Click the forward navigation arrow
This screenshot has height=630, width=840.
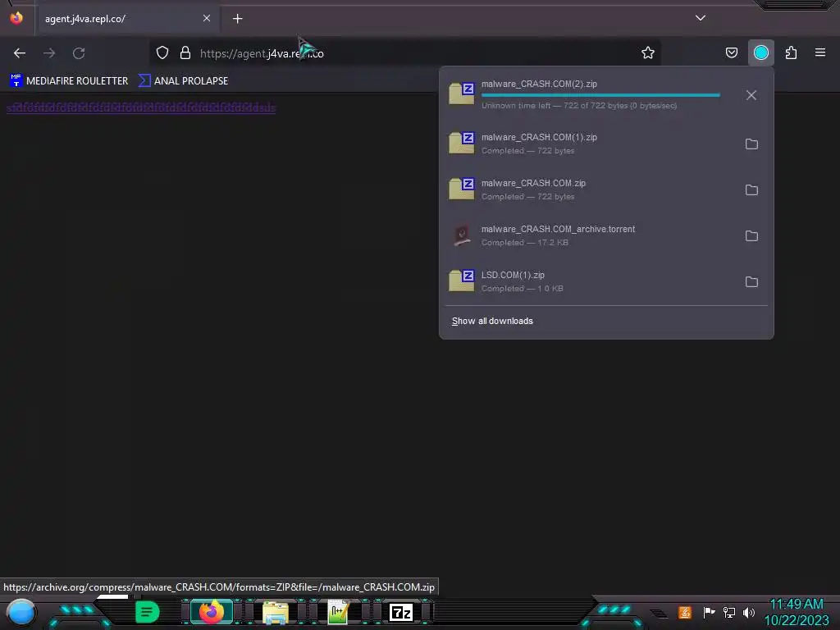click(x=49, y=53)
